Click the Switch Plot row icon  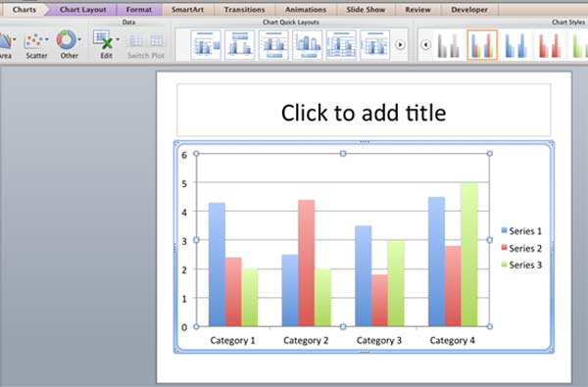point(136,40)
